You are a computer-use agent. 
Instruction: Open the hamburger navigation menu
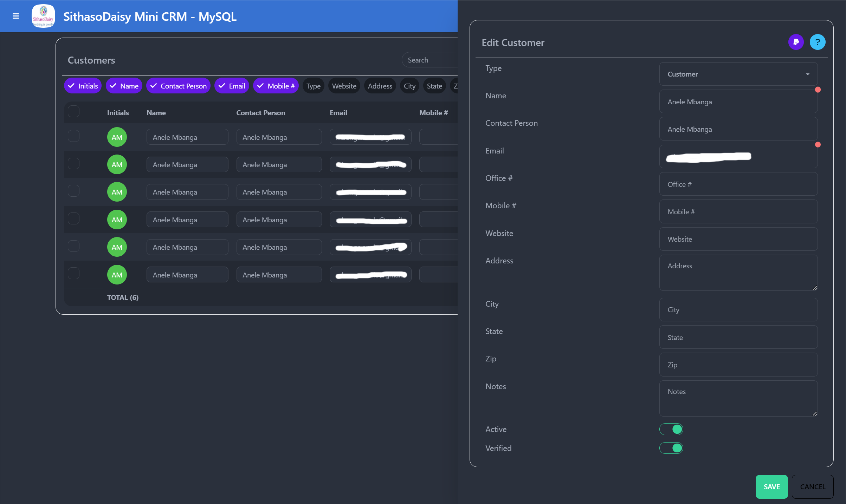16,16
